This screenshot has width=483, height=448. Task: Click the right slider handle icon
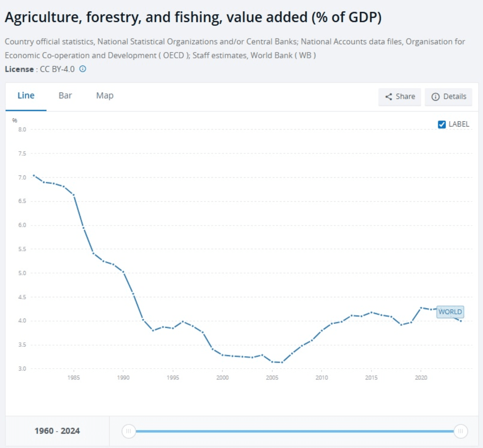point(461,431)
